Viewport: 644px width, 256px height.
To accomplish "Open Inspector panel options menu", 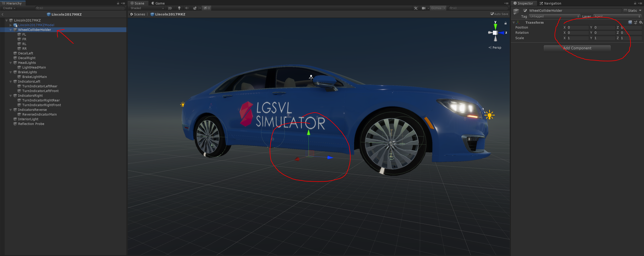I will 640,3.
